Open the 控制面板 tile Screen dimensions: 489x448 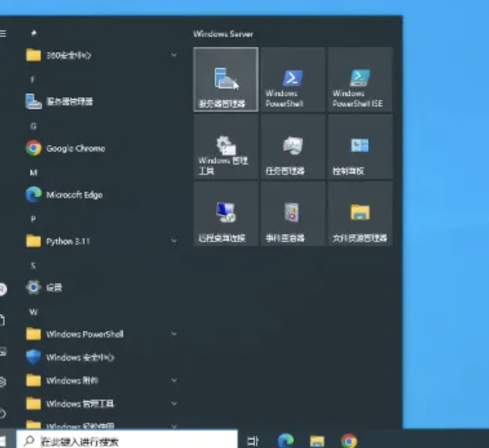click(360, 147)
